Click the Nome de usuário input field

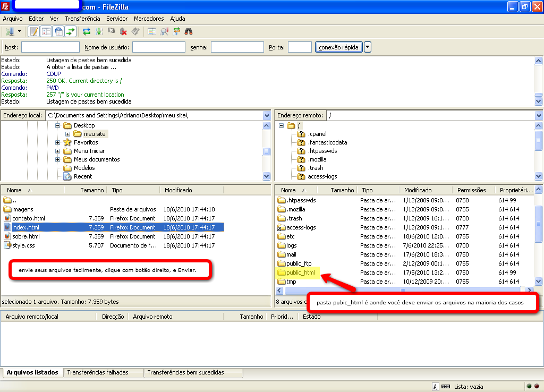[x=158, y=47]
